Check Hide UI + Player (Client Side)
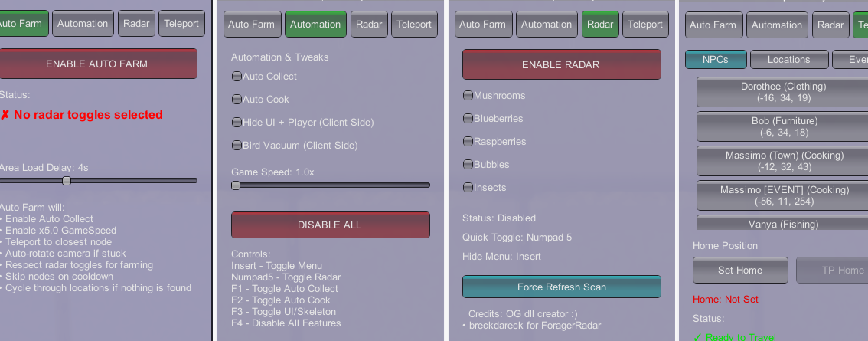The image size is (868, 341). coord(237,123)
